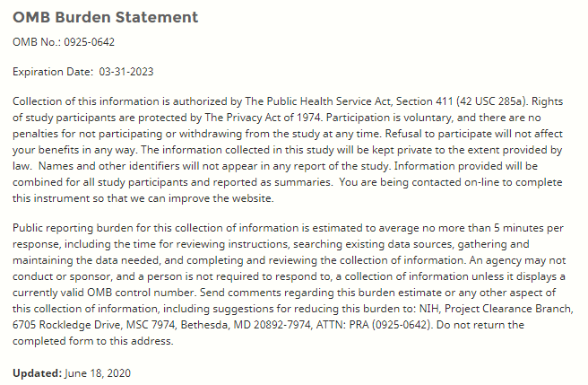The height and width of the screenshot is (385, 588).
Task: Click the Expiration Date label
Action: [53, 71]
